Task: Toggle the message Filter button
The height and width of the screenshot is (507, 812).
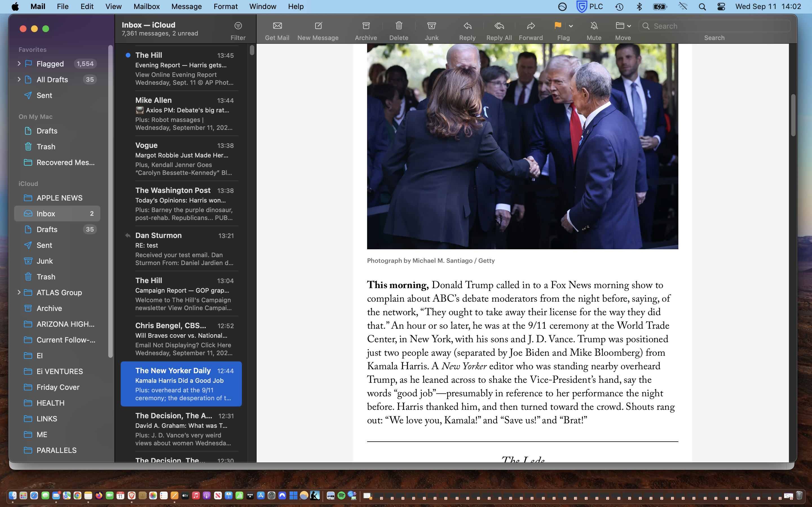Action: point(238,26)
